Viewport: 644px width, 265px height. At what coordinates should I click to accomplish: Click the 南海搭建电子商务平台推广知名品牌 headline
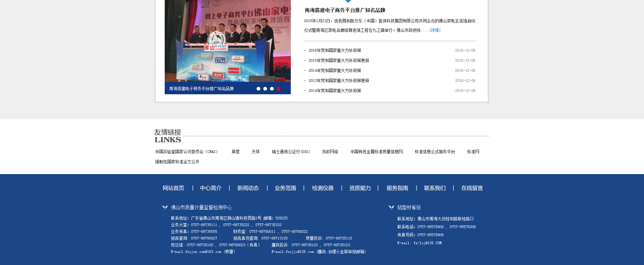pyautogui.click(x=345, y=10)
